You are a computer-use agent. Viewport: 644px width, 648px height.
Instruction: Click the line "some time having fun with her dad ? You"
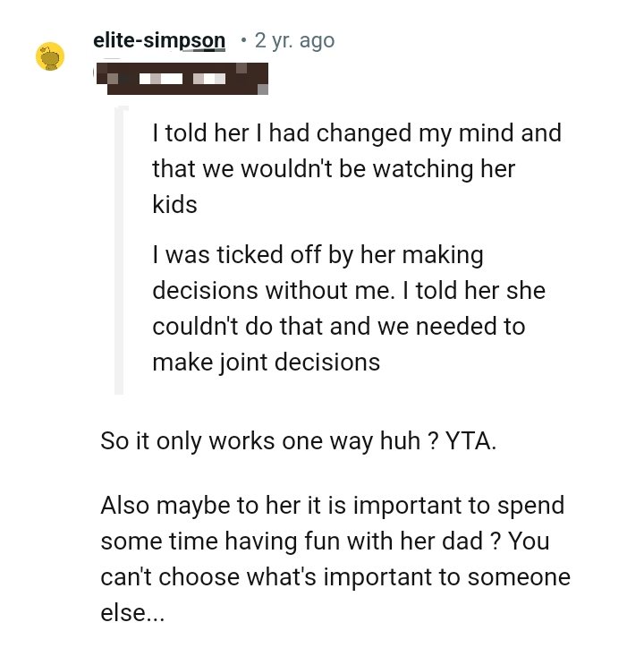[324, 541]
